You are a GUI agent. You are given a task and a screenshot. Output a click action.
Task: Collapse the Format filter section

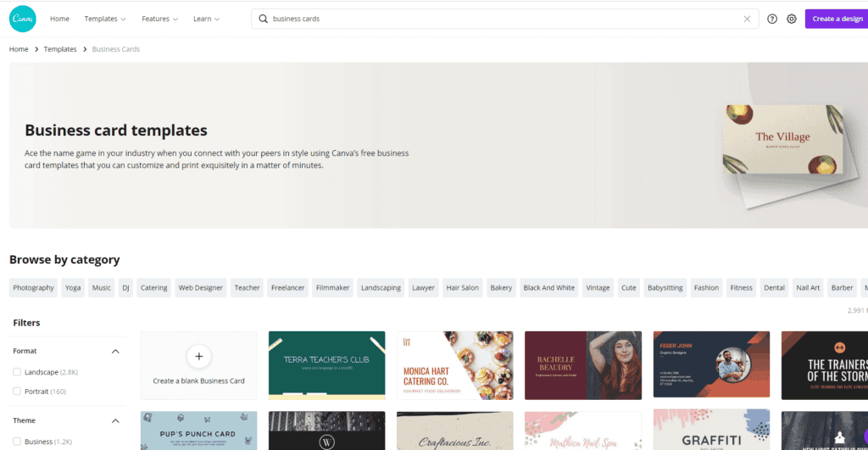(x=115, y=352)
